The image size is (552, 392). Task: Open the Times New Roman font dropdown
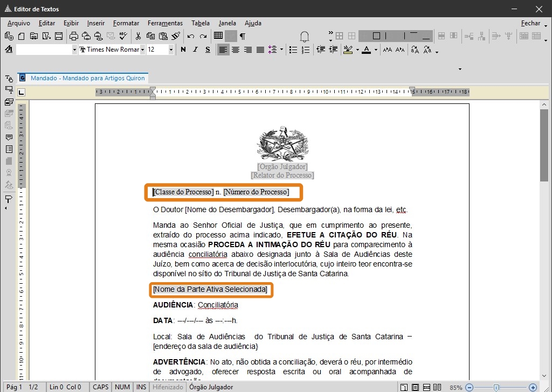pyautogui.click(x=142, y=50)
